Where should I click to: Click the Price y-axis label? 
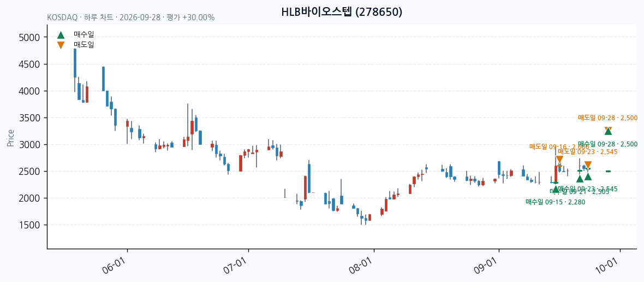pos(11,138)
